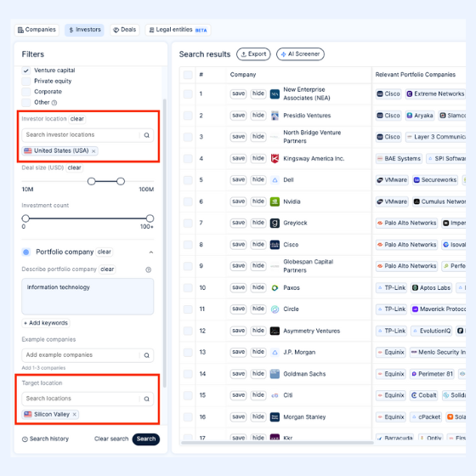Click the investor locations search magnifier icon
The width and height of the screenshot is (476, 476).
pos(146,135)
